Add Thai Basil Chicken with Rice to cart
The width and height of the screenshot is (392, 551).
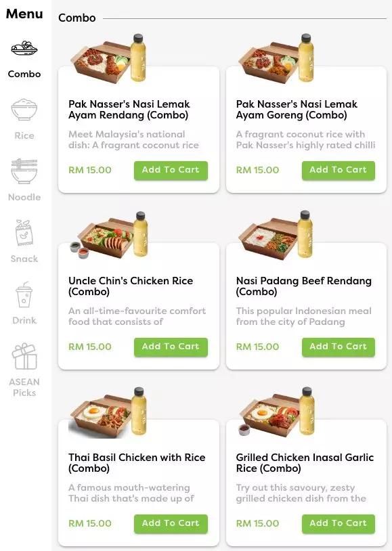(171, 524)
